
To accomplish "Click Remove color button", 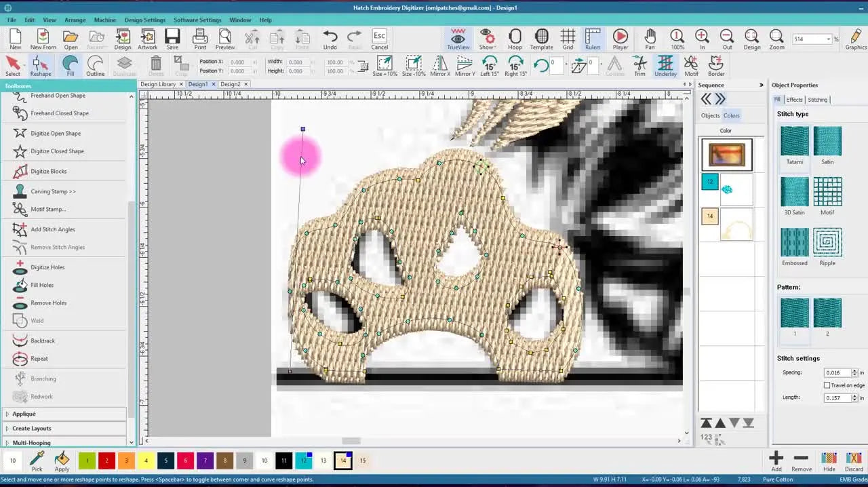I will [x=801, y=461].
